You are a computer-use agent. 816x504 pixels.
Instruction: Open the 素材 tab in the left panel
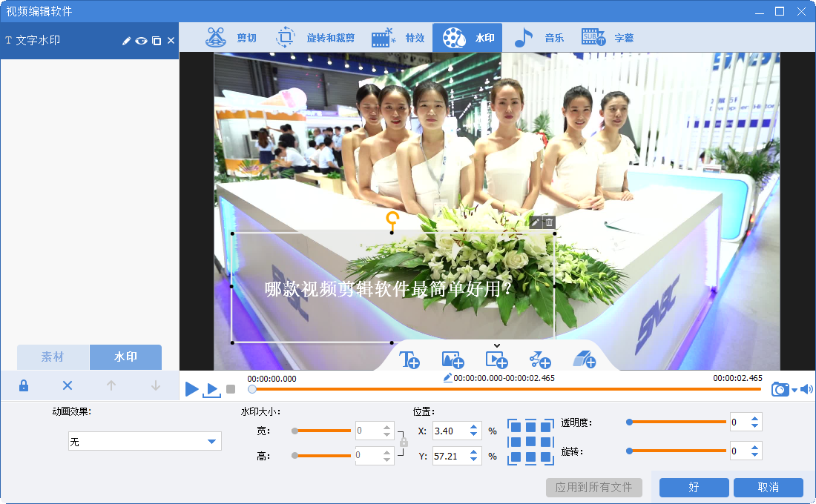pyautogui.click(x=53, y=357)
